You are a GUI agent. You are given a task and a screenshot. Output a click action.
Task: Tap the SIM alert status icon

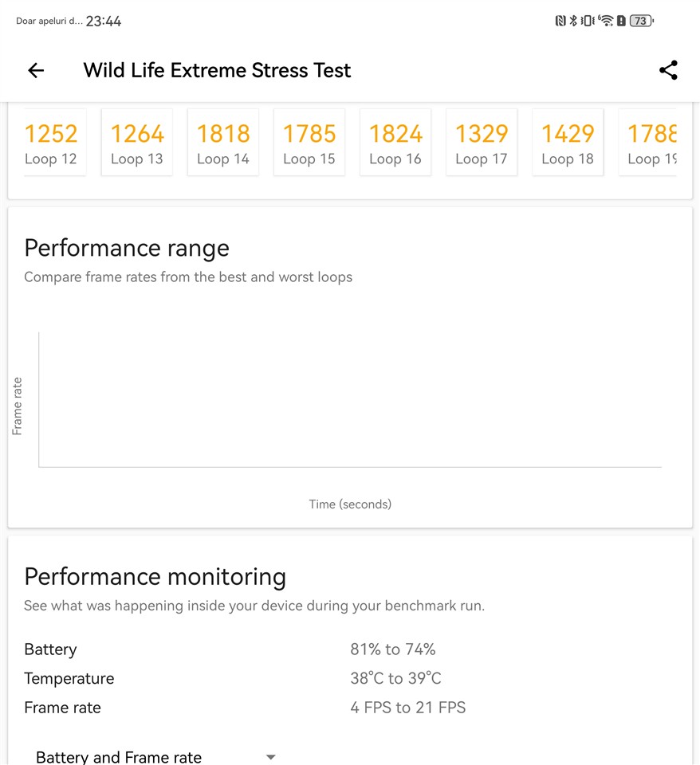pos(621,22)
